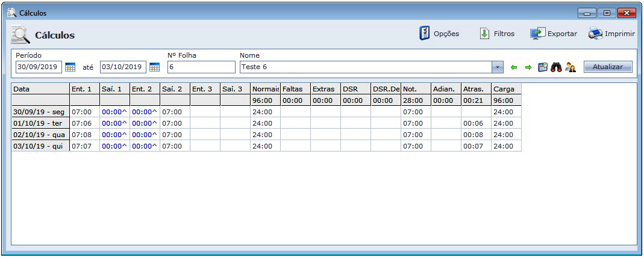Click the Saí. 1 cell for 01/10/19
This screenshot has height=258, width=644.
coord(114,123)
